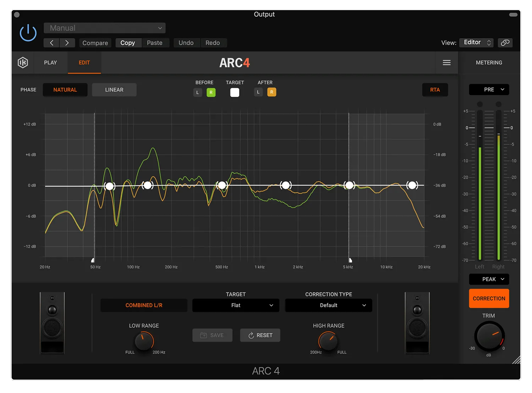Image resolution: width=532 pixels, height=393 pixels.
Task: Open the hamburger menu
Action: (447, 63)
